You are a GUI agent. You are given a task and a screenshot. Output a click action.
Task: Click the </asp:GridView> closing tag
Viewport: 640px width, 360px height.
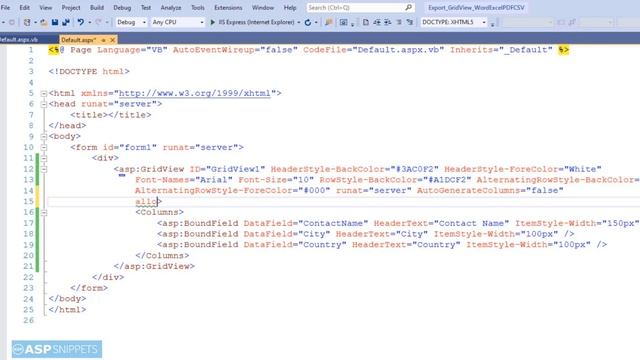[x=154, y=266]
